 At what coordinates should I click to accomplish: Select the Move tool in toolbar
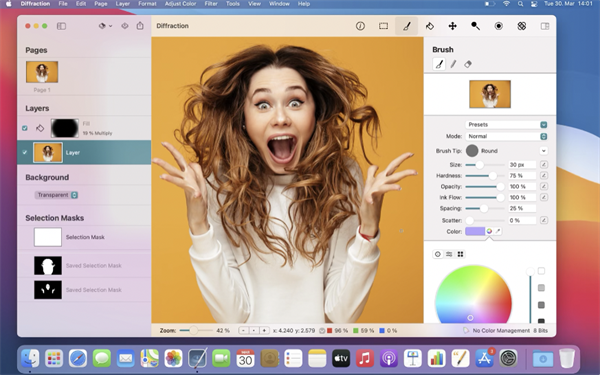(x=452, y=26)
